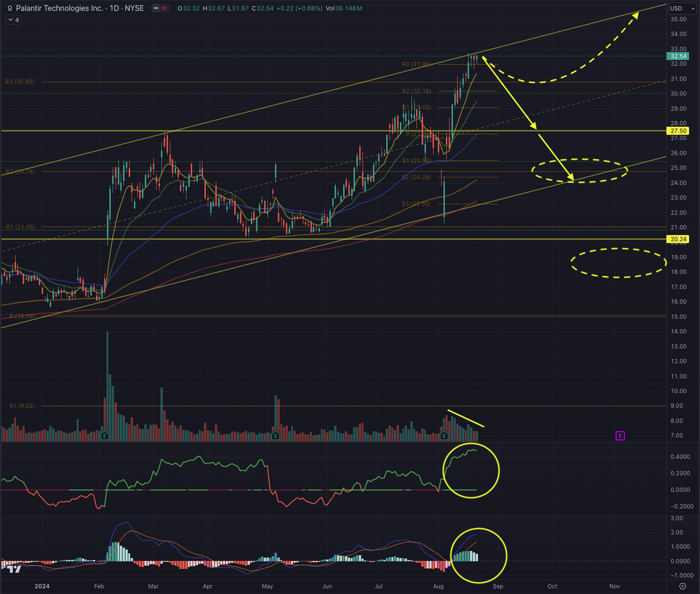700x594 pixels.
Task: Open the August earnings E marker
Action: tap(444, 436)
